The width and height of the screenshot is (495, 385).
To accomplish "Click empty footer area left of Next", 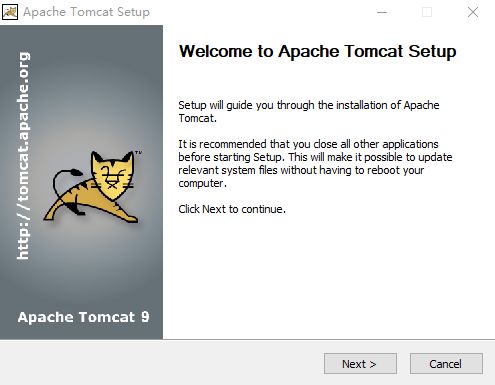I will click(x=160, y=363).
